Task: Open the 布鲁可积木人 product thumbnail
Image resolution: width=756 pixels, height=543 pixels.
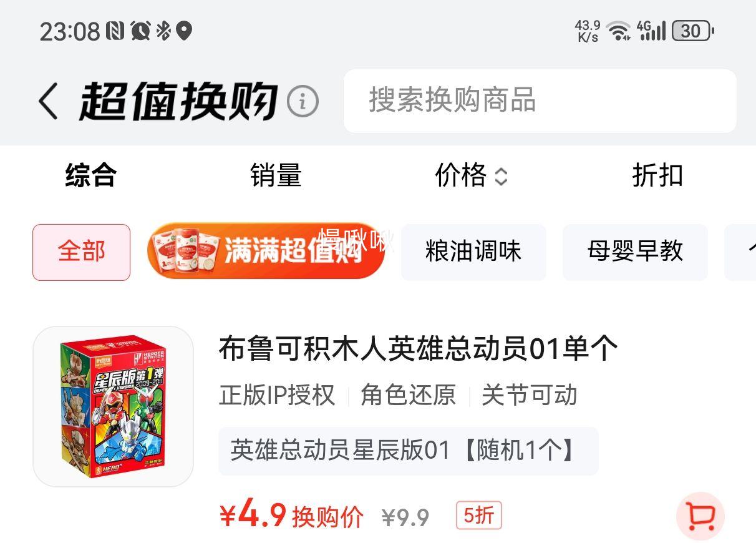Action: (x=113, y=406)
